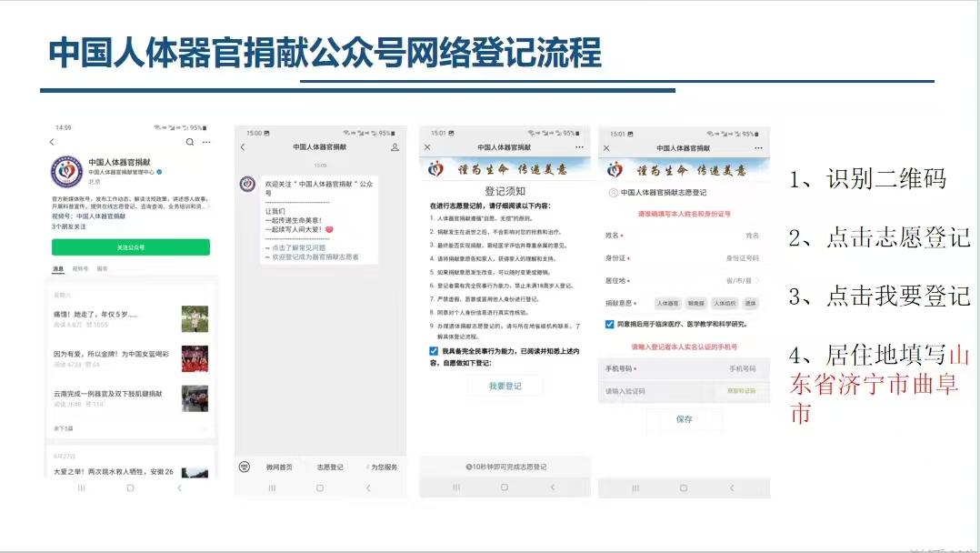The height and width of the screenshot is (553, 980).
Task: Open the 痛惜！她走了 article thumbnail
Action: (195, 318)
